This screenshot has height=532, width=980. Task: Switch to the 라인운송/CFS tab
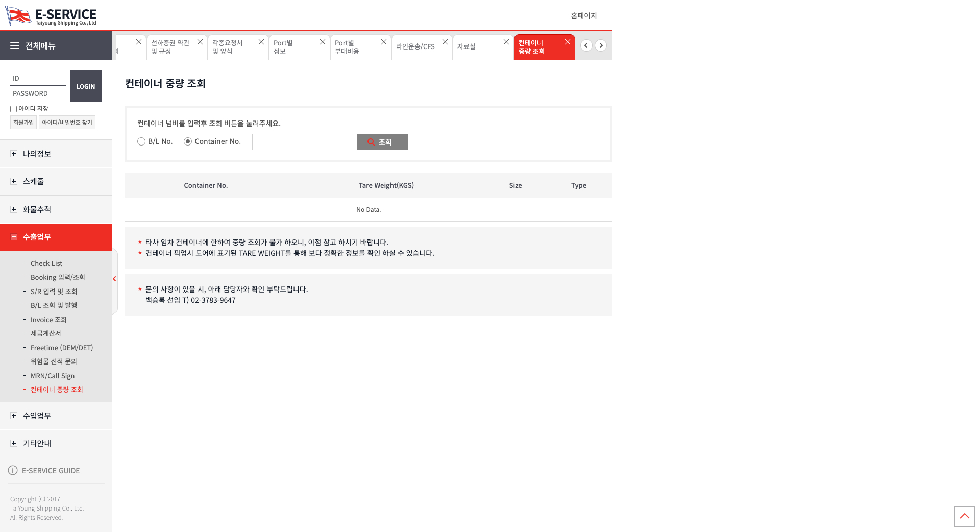tap(415, 47)
